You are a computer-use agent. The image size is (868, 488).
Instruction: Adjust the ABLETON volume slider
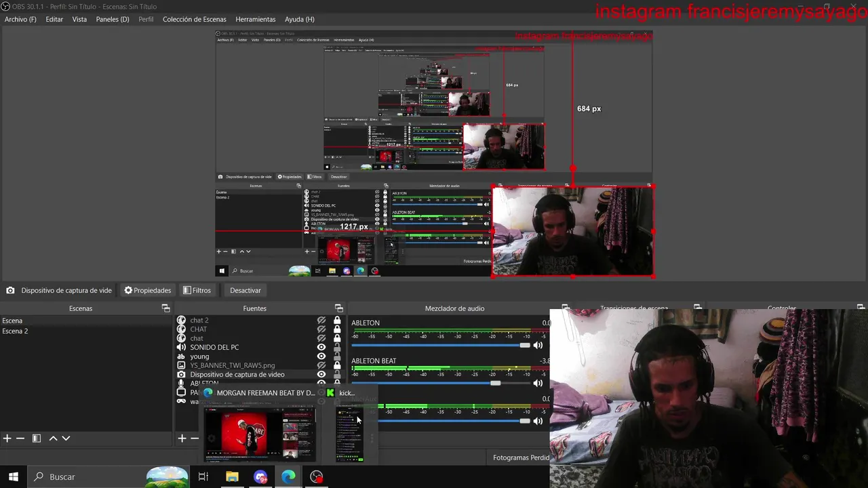click(441, 345)
